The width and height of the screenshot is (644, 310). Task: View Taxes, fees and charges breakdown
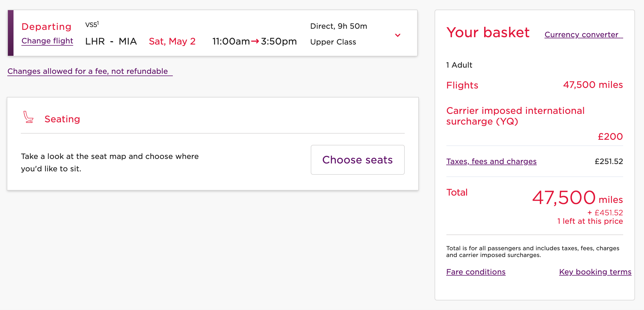tap(491, 161)
